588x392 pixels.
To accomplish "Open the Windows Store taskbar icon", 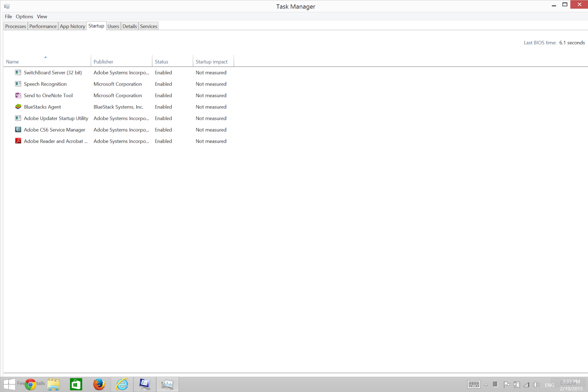I will (x=76, y=384).
